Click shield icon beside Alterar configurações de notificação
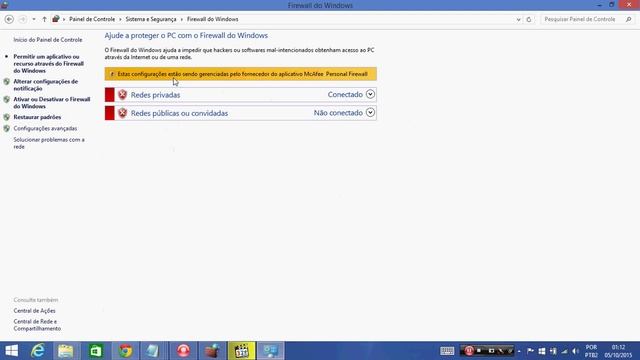The image size is (640, 360). [x=7, y=82]
